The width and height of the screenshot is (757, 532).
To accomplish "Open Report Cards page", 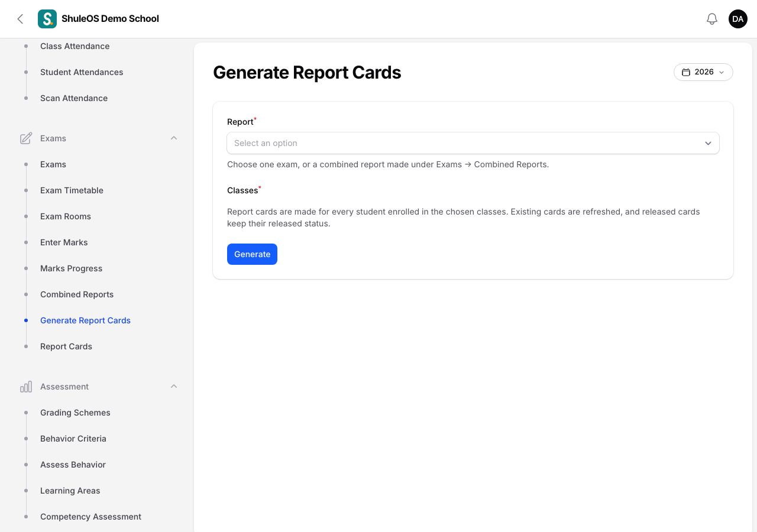I will point(66,346).
